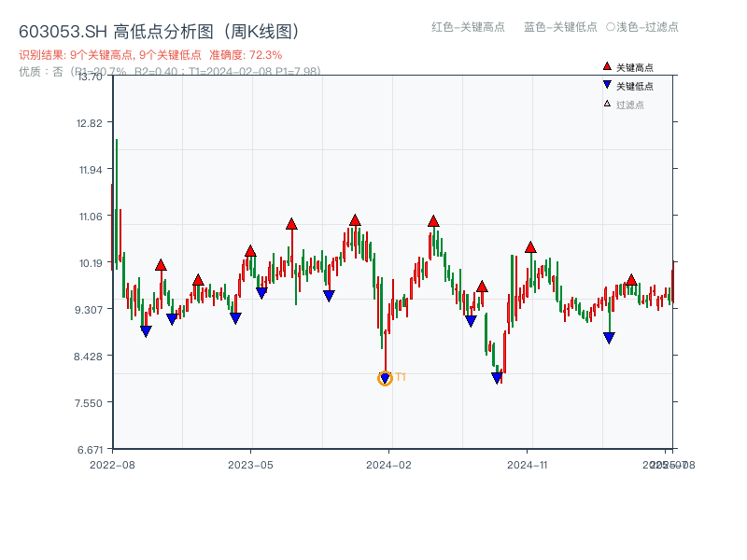Image resolution: width=747 pixels, height=560 pixels.
Task: Open the 603053.SH chart title link
Action: [65, 30]
